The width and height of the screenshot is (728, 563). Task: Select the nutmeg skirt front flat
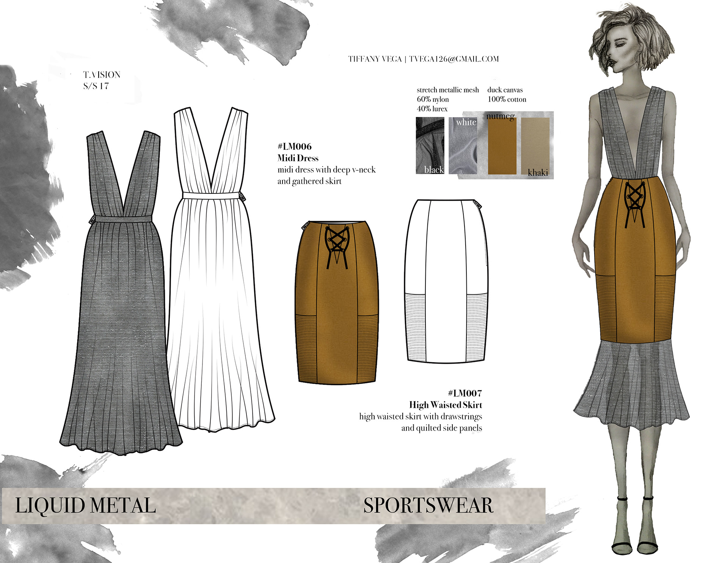click(x=337, y=302)
